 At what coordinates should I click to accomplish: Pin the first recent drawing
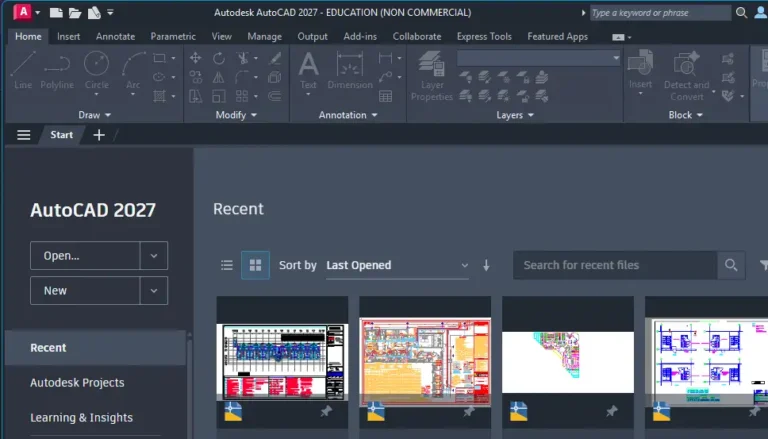[326, 412]
